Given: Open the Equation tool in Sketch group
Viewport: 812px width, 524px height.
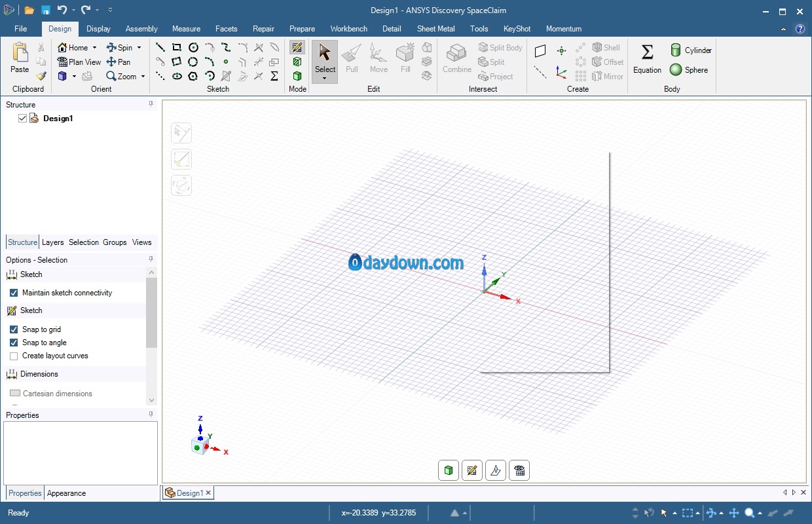Looking at the screenshot, I should click(275, 76).
